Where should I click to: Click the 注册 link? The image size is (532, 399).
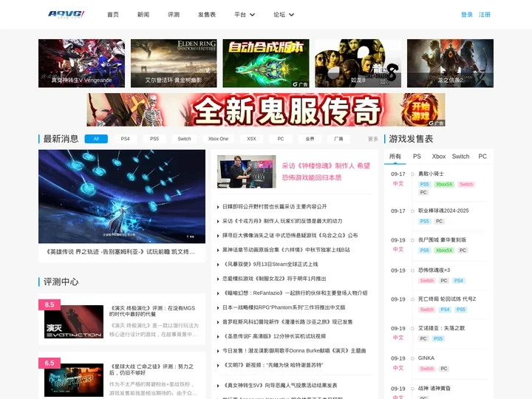(x=485, y=15)
